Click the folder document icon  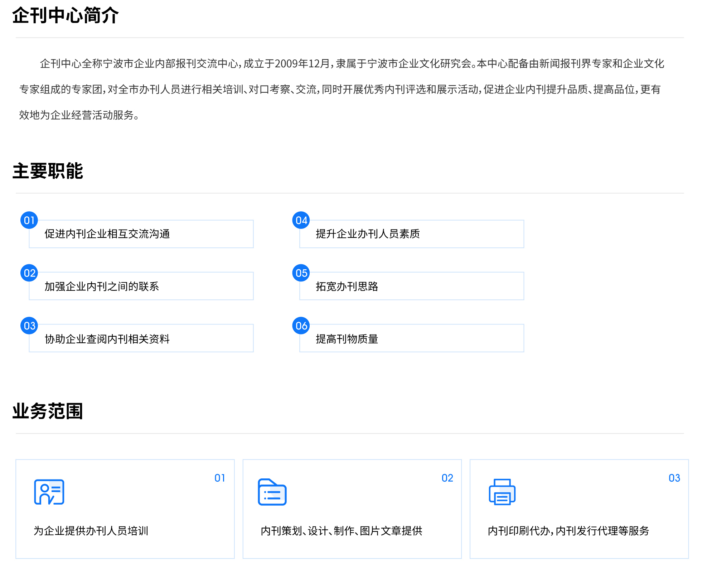(272, 492)
